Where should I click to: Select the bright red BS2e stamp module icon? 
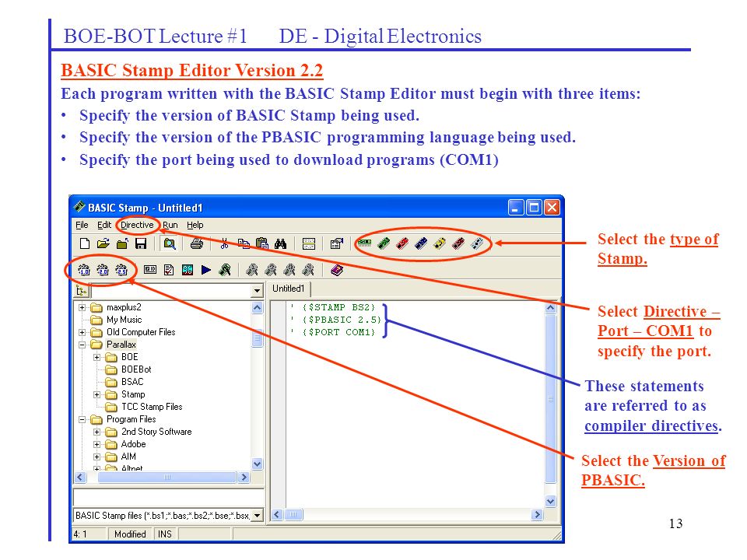click(402, 243)
